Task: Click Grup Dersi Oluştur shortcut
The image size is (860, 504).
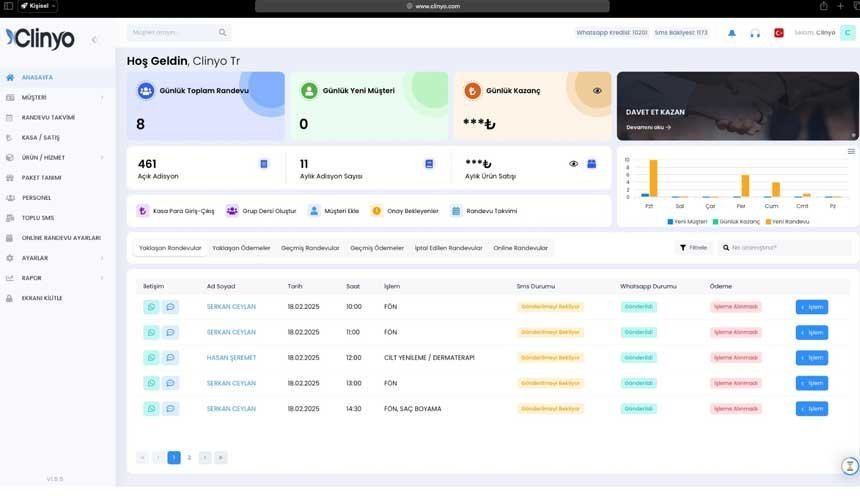Action: (261, 211)
